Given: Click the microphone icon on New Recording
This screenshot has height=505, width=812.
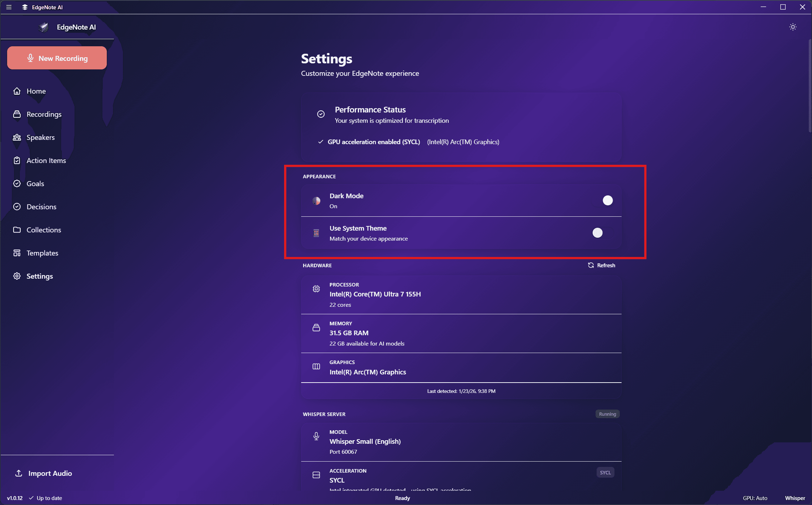Looking at the screenshot, I should coord(30,58).
